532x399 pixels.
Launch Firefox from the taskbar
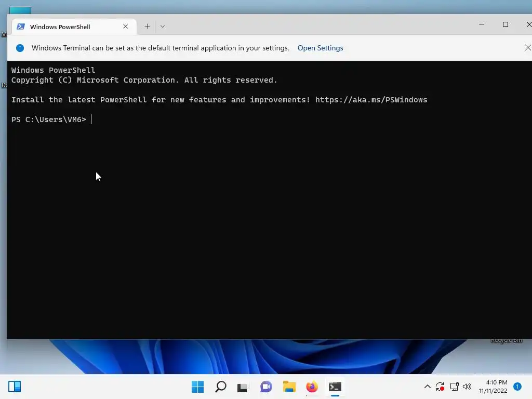312,387
